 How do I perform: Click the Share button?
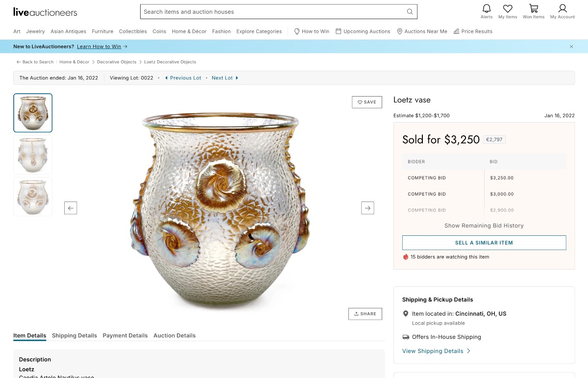point(365,314)
